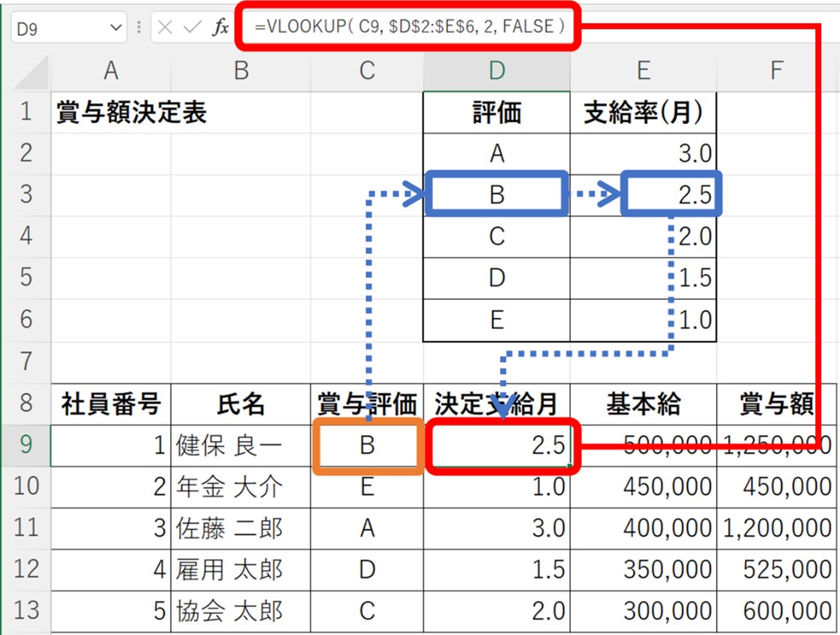Select column A header
Image resolution: width=840 pixels, height=635 pixels.
coord(111,71)
